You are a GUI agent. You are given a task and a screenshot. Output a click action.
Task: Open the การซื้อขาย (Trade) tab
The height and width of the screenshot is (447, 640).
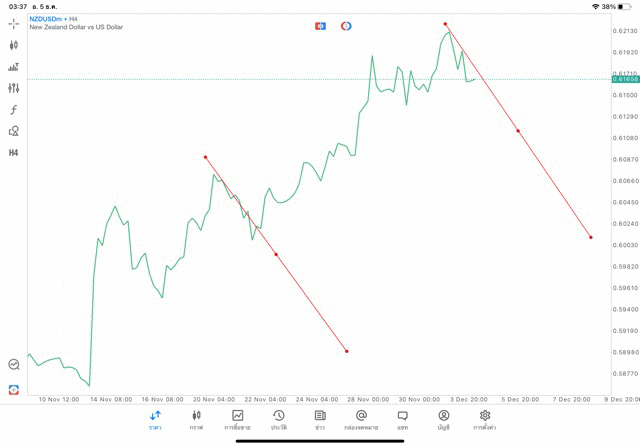[237, 420]
